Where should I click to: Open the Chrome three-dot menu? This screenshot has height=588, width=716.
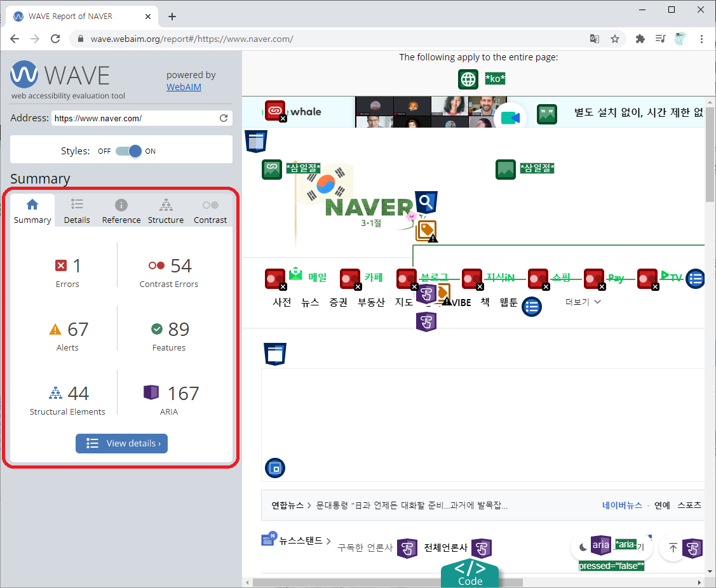click(x=702, y=39)
